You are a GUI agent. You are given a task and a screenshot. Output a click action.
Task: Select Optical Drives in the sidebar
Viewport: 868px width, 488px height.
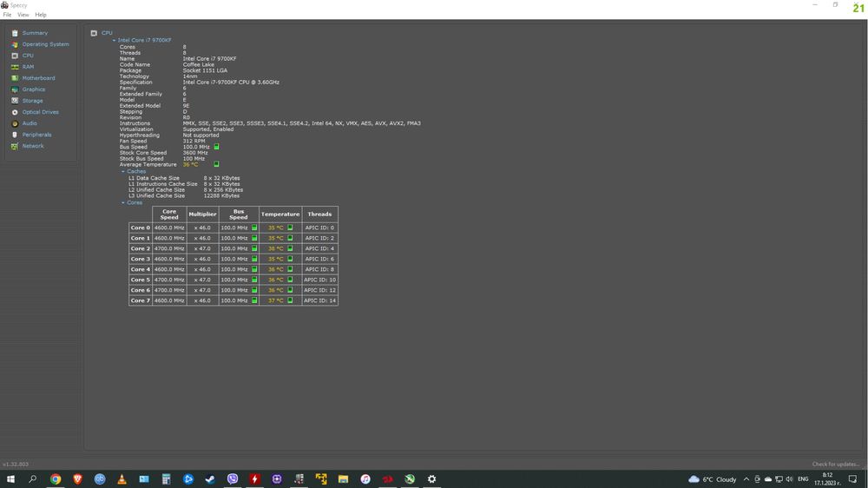tap(40, 112)
